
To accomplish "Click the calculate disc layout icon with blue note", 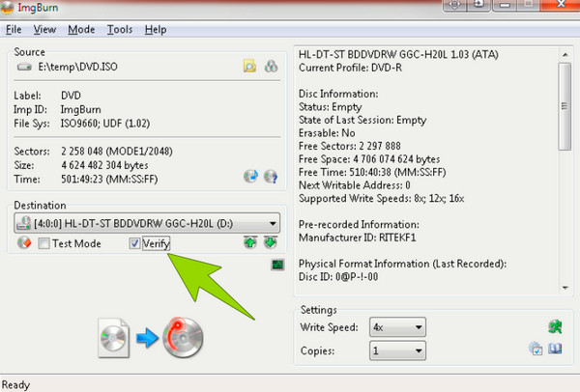I will click(250, 177).
